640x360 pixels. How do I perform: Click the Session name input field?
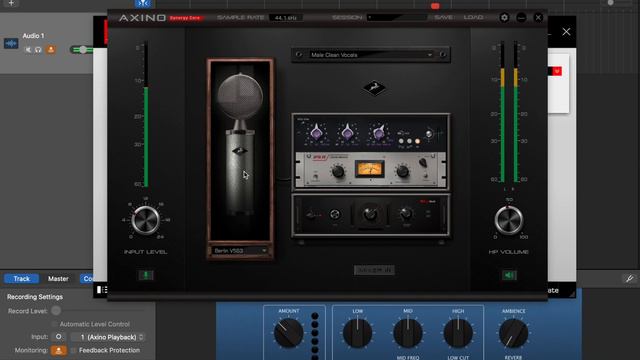pyautogui.click(x=397, y=18)
